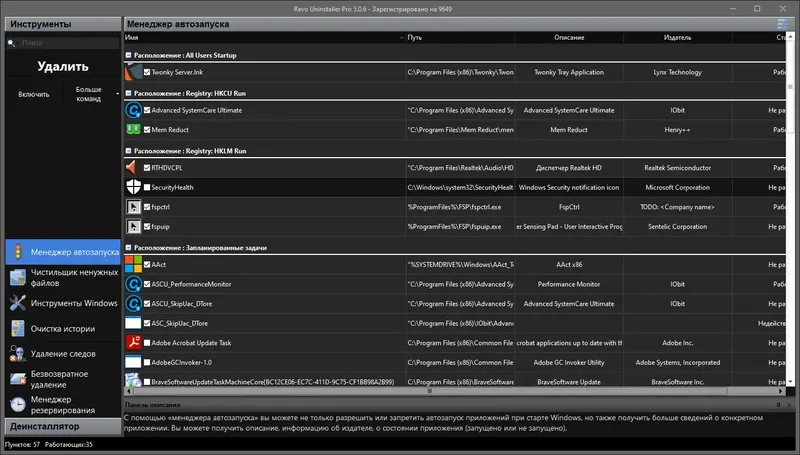Click the ASC_SkipUac_DTore blank icon
800x455 pixels.
pyautogui.click(x=133, y=323)
